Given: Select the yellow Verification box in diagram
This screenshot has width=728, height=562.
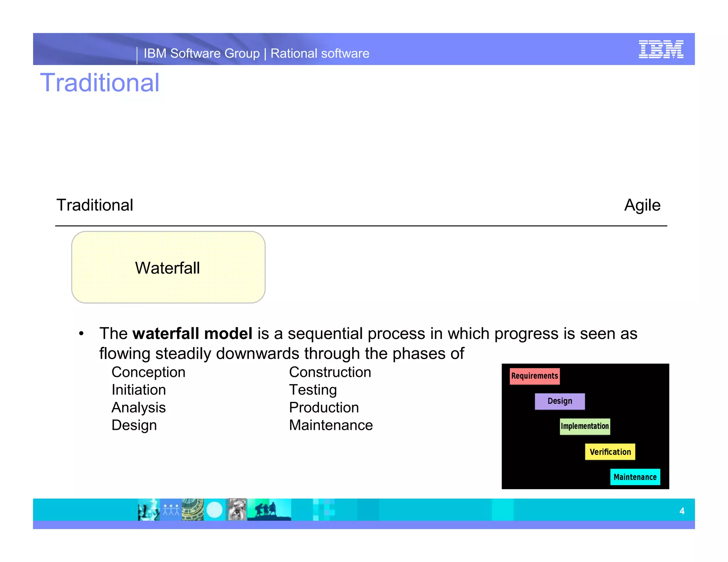Looking at the screenshot, I should click(610, 452).
